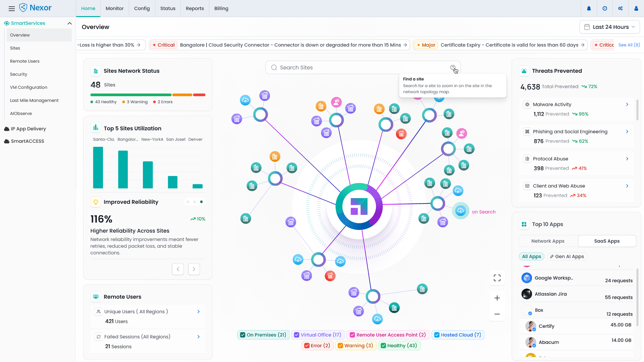Image resolution: width=644 pixels, height=362 pixels.
Task: Click See All (8) alerts link
Action: [629, 45]
